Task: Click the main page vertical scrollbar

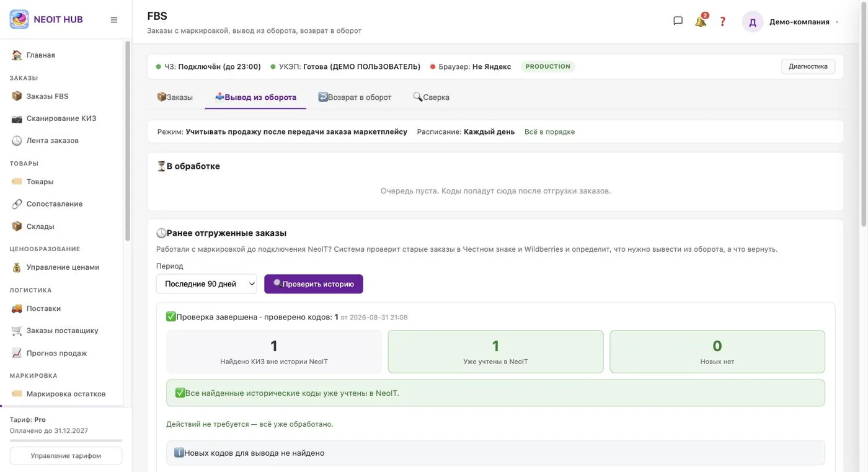Action: pos(864,115)
